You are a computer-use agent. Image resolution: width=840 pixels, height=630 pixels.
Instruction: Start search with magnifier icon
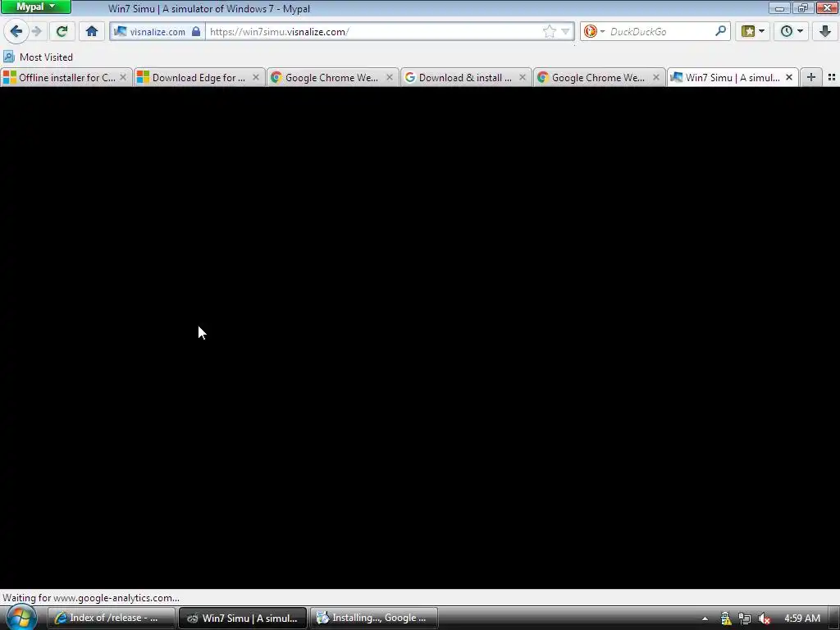coord(720,31)
